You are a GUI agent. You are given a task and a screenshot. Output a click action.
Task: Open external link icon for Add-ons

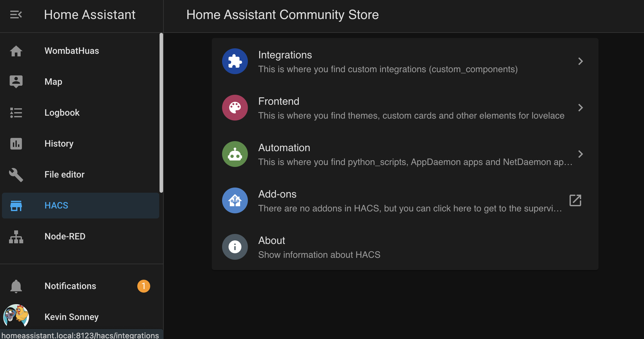(575, 200)
